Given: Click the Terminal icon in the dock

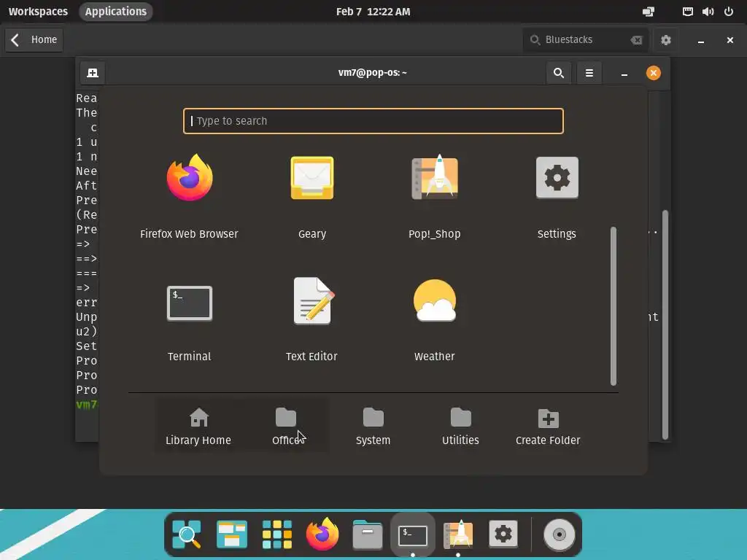Looking at the screenshot, I should point(413,534).
